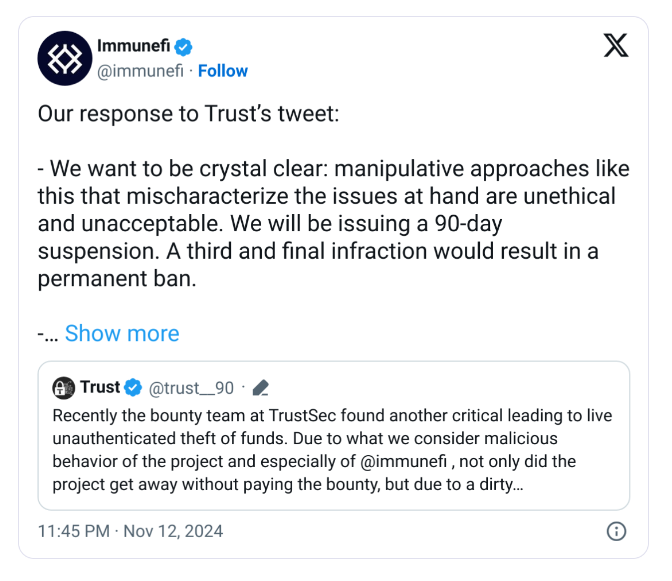
Task: Expand tweet with Show more
Action: [122, 333]
